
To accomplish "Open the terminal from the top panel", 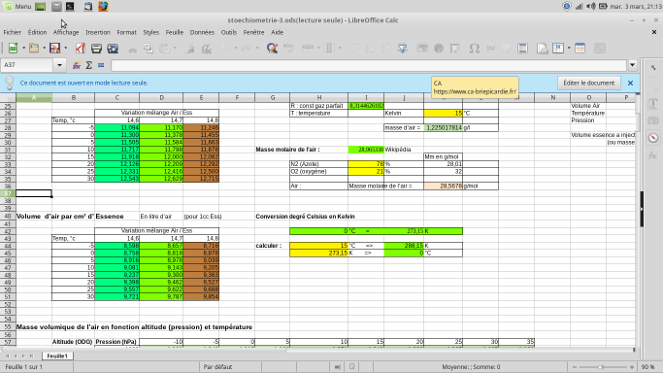I will click(70, 6).
